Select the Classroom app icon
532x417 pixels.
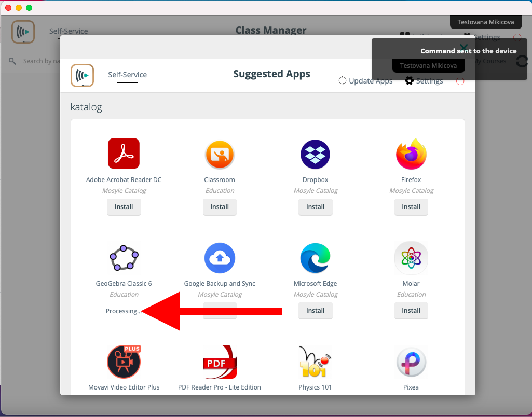(x=220, y=154)
